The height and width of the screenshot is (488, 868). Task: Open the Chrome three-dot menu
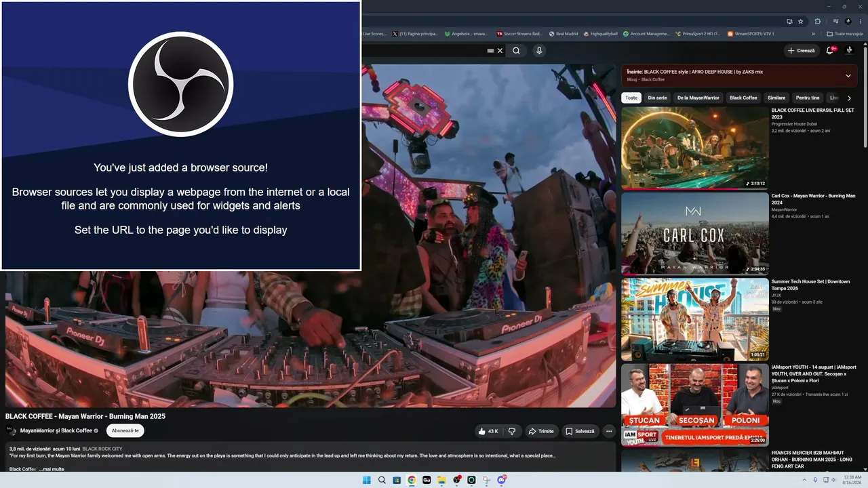click(x=861, y=21)
